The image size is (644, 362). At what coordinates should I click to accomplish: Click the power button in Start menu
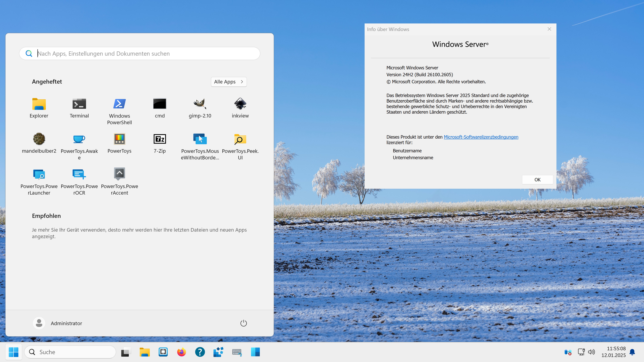243,323
